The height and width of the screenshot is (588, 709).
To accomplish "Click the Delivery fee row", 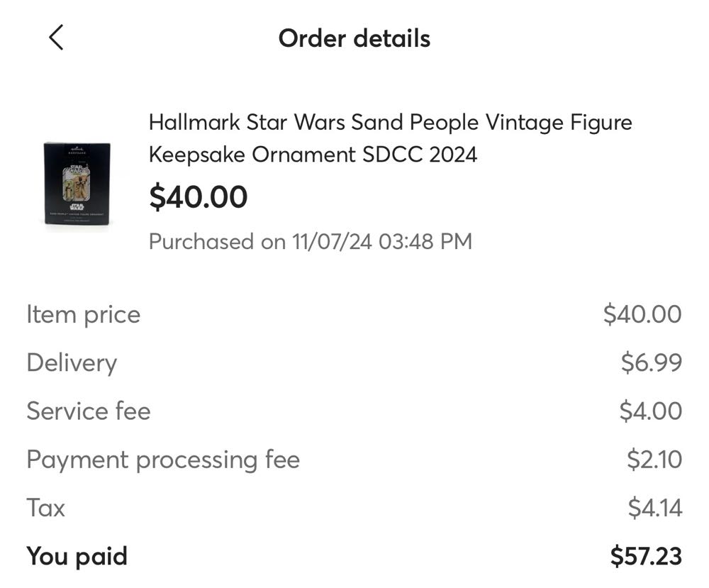I will [x=71, y=362].
